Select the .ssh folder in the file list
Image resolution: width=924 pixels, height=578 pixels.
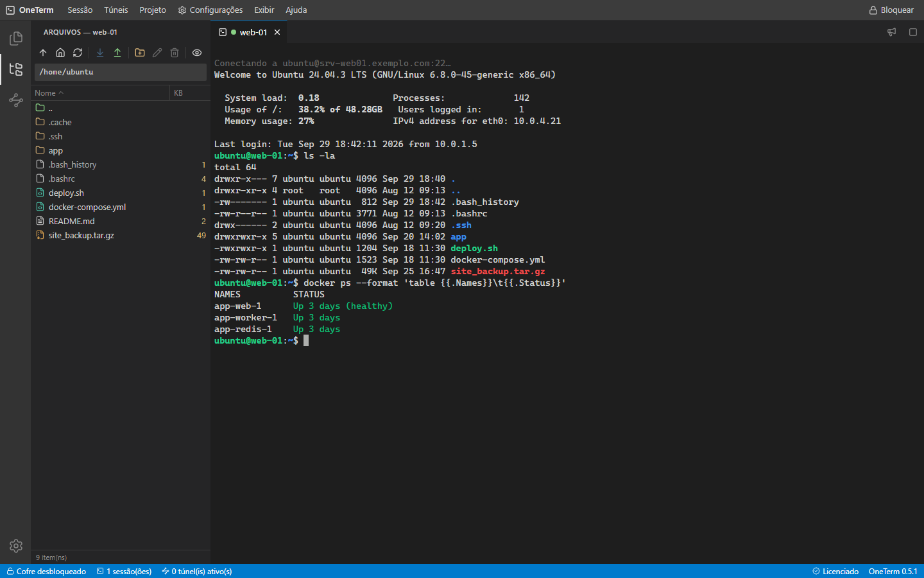click(x=121, y=136)
